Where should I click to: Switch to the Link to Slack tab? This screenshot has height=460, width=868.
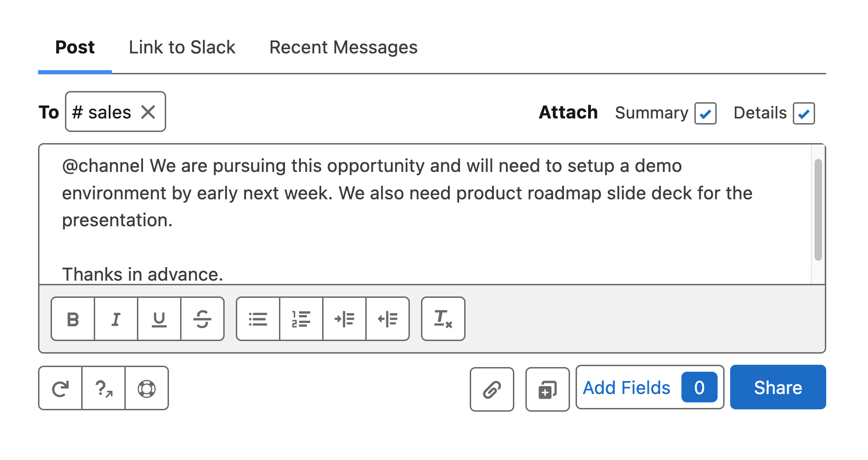click(x=182, y=47)
